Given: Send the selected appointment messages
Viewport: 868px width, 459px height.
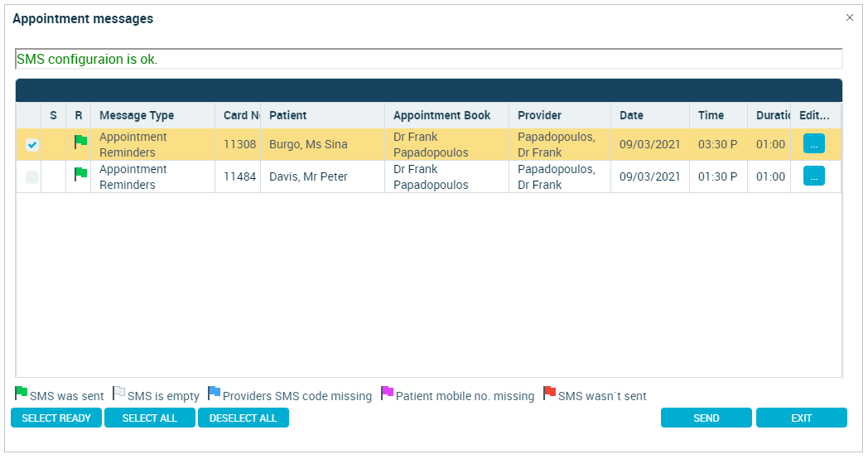Looking at the screenshot, I should tap(706, 418).
